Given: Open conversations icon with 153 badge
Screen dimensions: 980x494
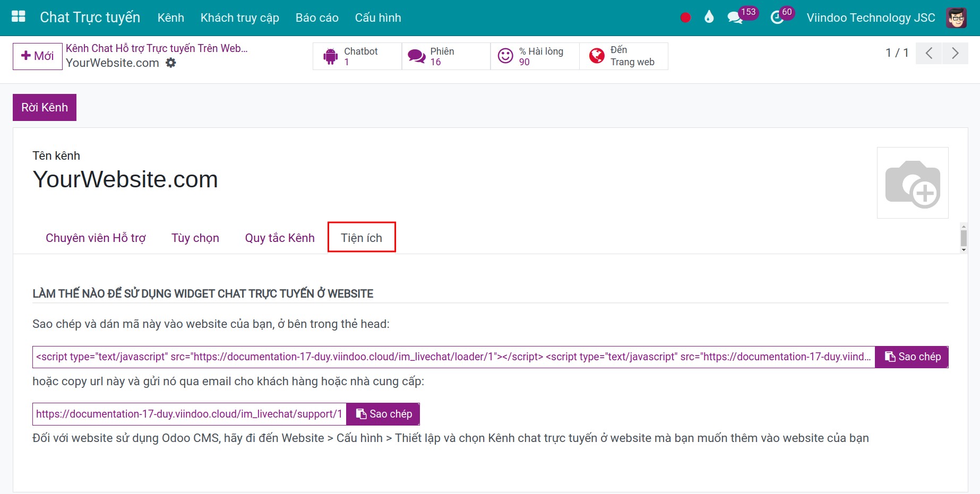Looking at the screenshot, I should [x=735, y=18].
